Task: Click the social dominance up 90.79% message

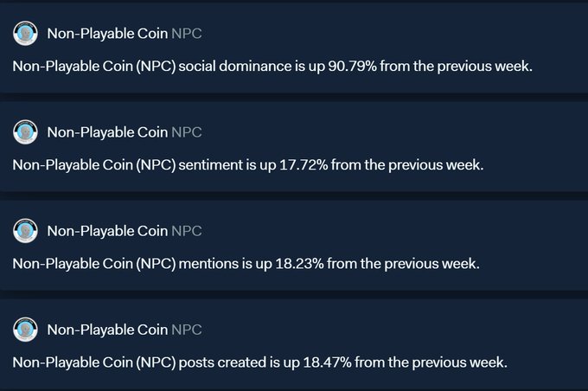Action: pos(272,67)
